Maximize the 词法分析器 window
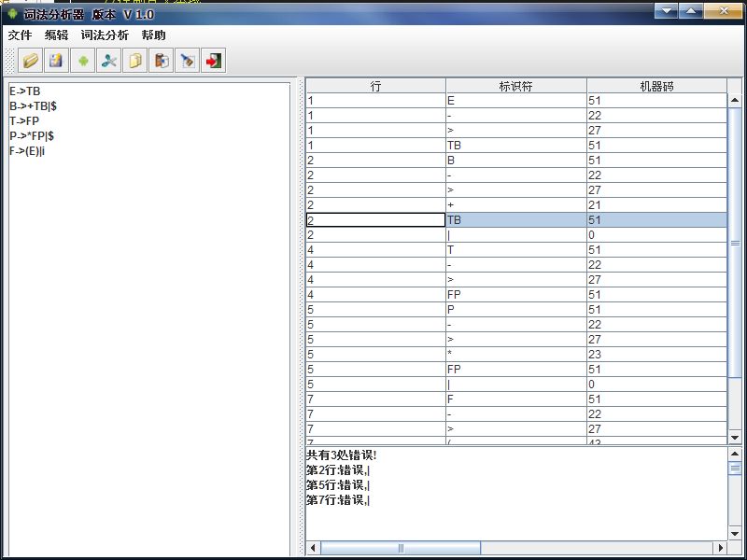Viewport: 747px width, 560px height. 690,10
